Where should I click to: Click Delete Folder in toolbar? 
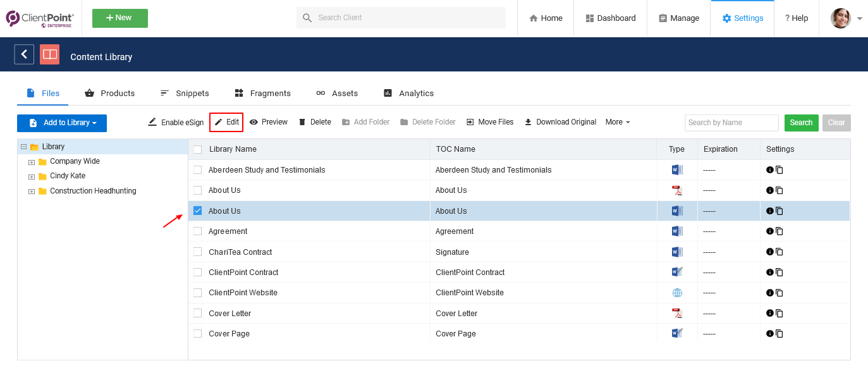coord(427,122)
